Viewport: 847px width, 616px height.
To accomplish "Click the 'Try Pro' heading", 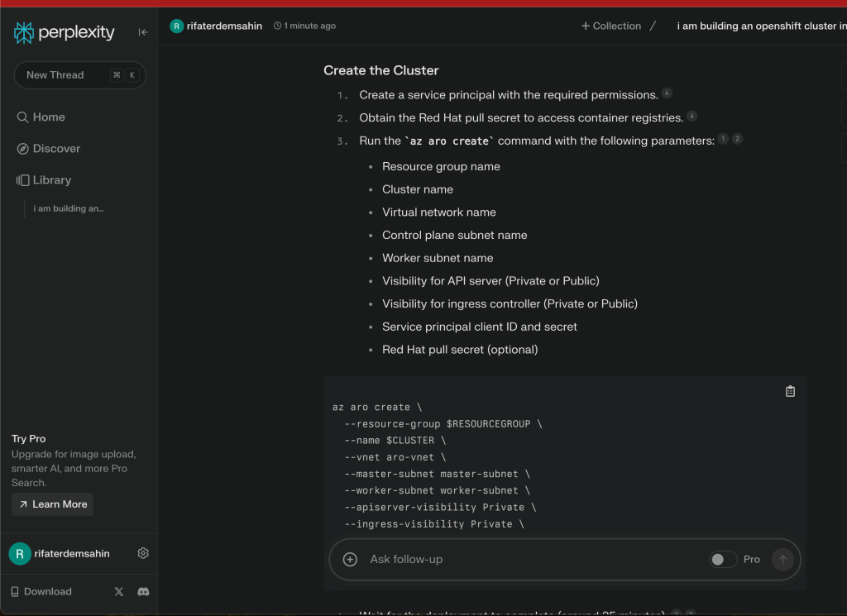I will click(29, 439).
